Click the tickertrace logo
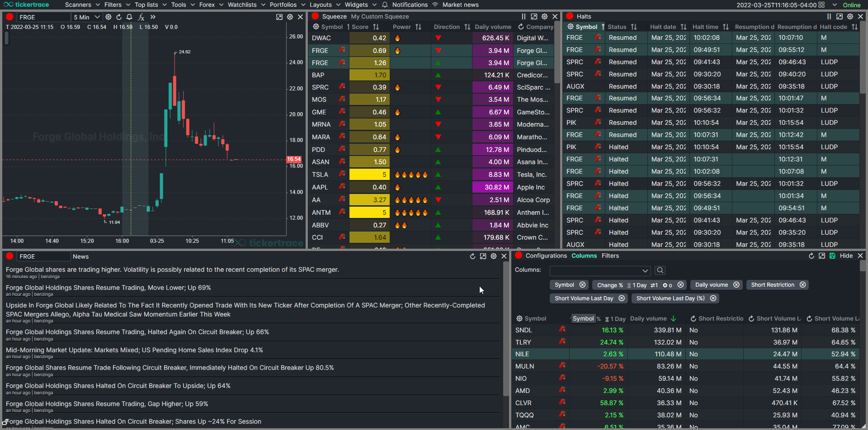868x430 pixels. click(x=26, y=5)
